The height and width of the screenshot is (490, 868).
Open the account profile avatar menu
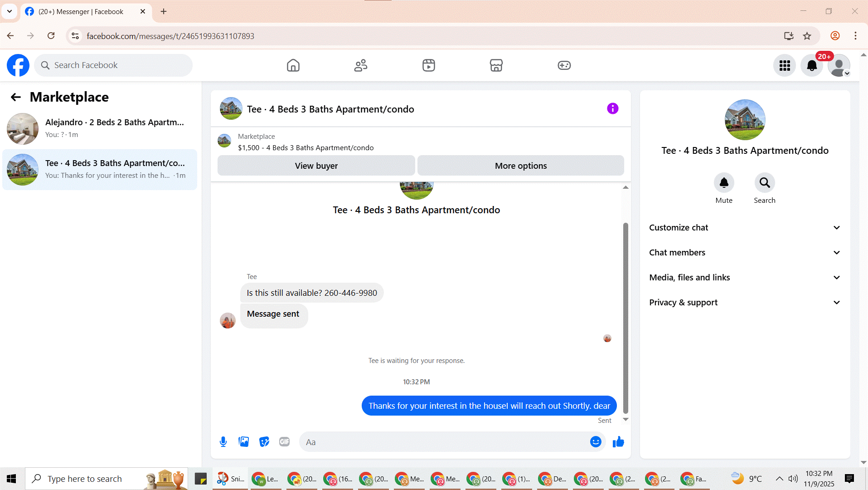point(839,66)
